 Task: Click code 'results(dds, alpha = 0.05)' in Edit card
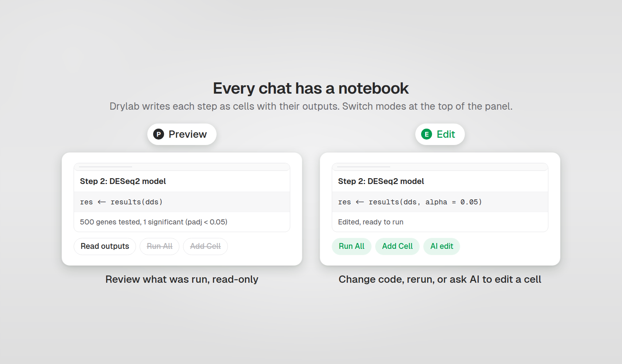pos(425,202)
